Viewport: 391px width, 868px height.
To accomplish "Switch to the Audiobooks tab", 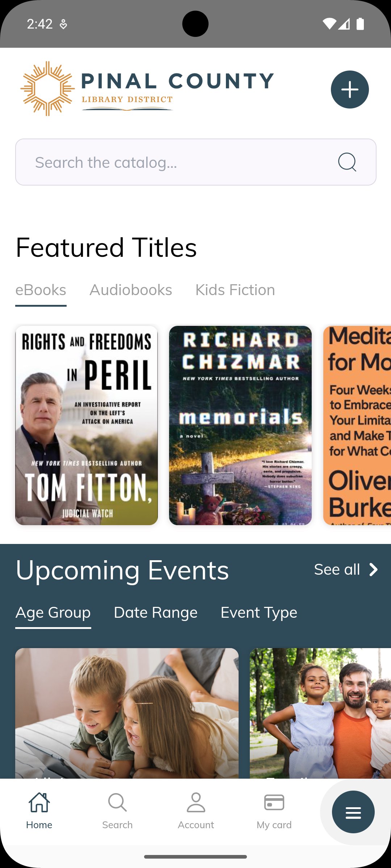I will (131, 290).
